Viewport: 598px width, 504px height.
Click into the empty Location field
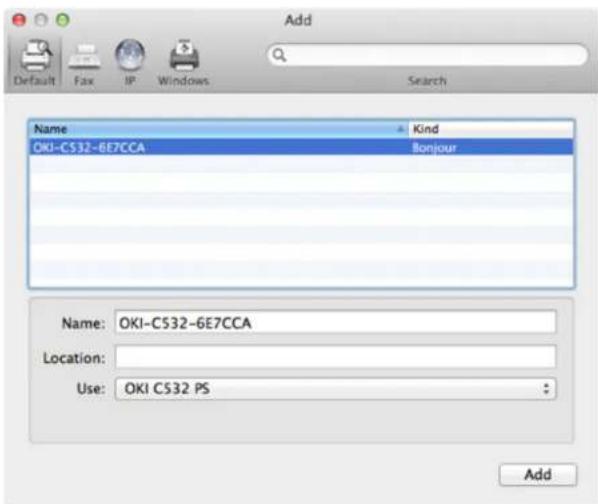tap(335, 357)
